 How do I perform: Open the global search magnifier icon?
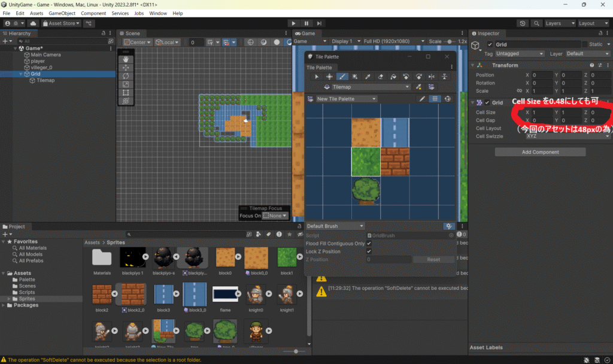pos(536,23)
